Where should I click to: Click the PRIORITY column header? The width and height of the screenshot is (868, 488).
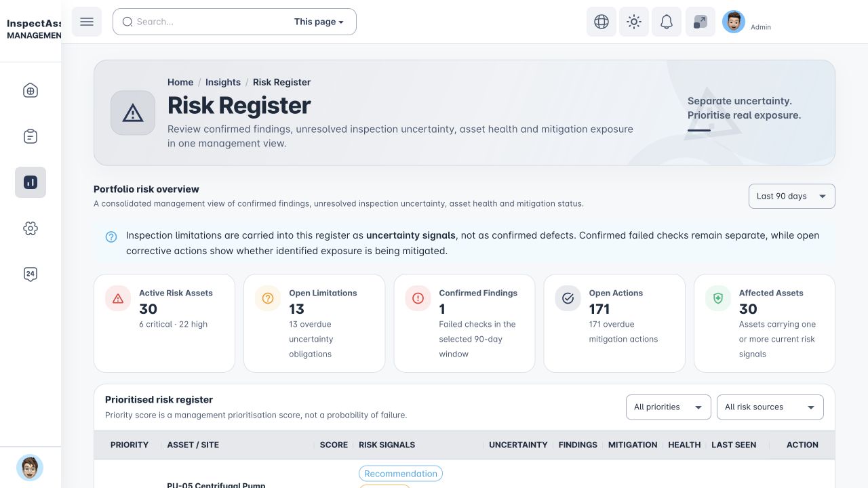(130, 445)
